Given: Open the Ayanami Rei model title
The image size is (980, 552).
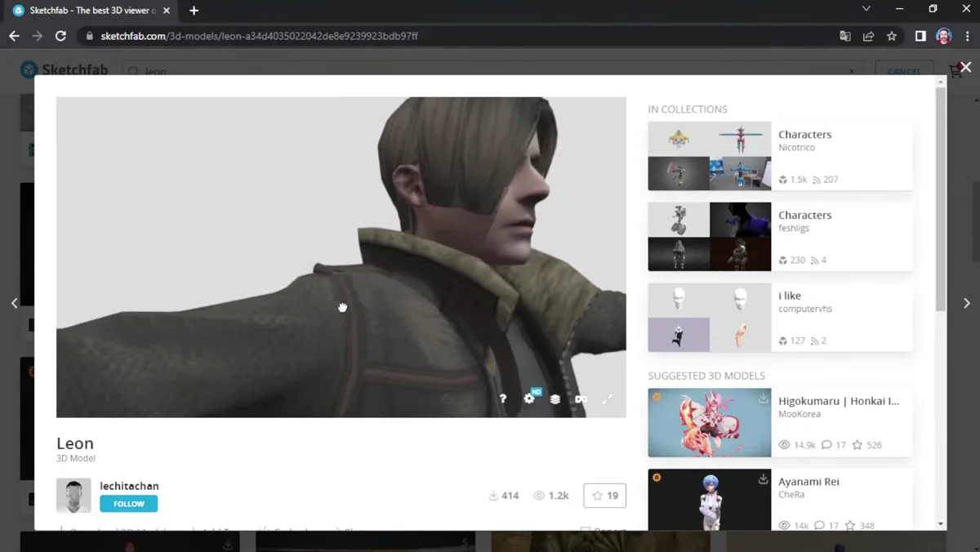Looking at the screenshot, I should [808, 482].
